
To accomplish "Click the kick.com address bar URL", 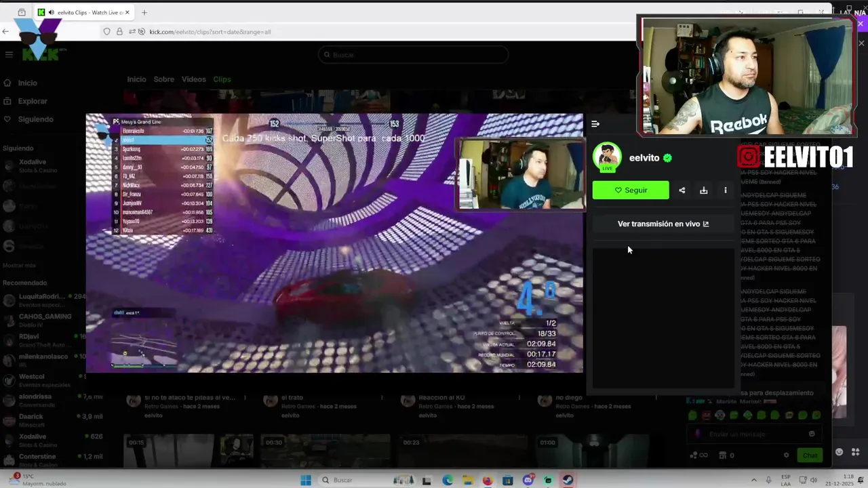I will pyautogui.click(x=210, y=32).
